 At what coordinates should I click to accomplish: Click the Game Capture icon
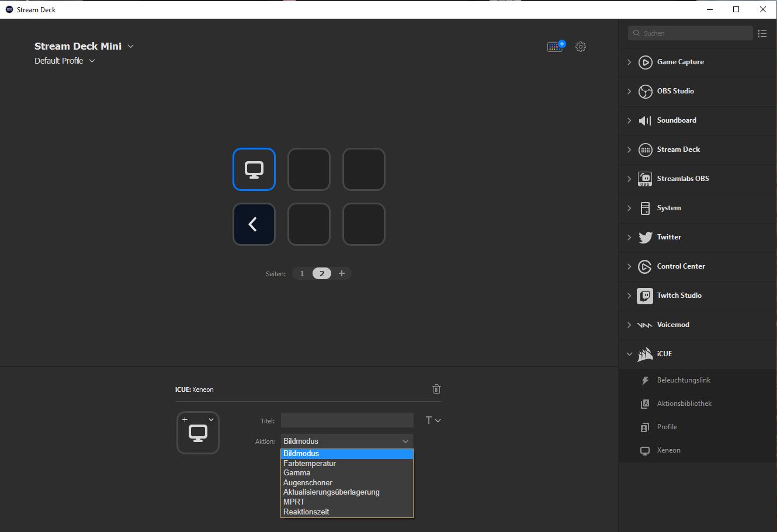click(645, 62)
